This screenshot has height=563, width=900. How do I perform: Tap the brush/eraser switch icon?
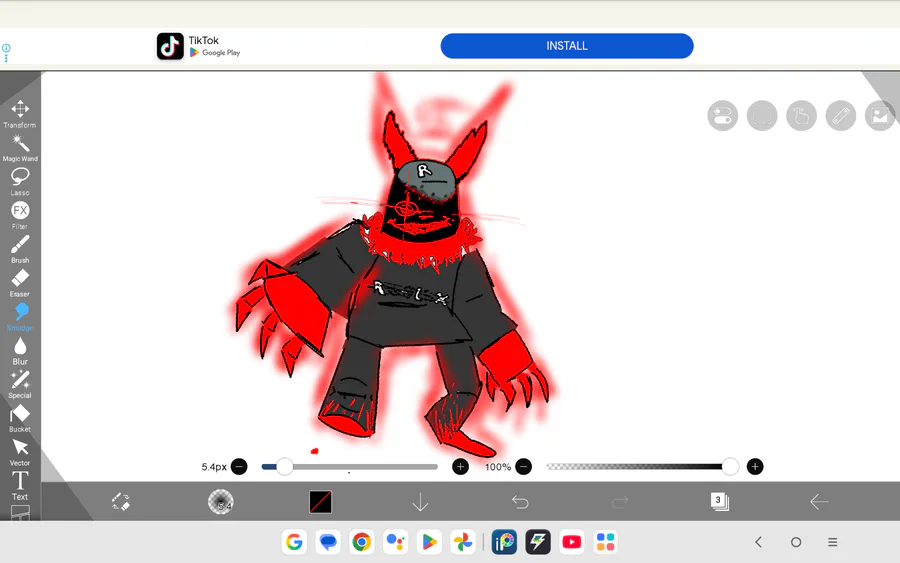121,502
